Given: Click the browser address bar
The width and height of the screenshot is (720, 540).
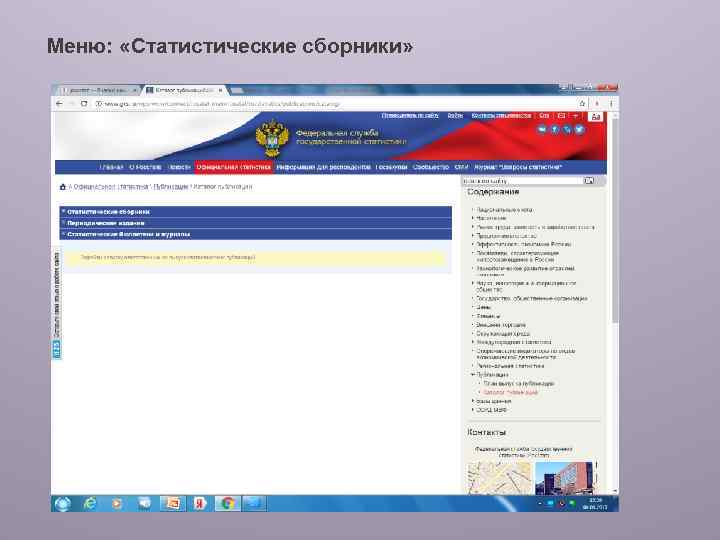Looking at the screenshot, I should click(x=335, y=104).
